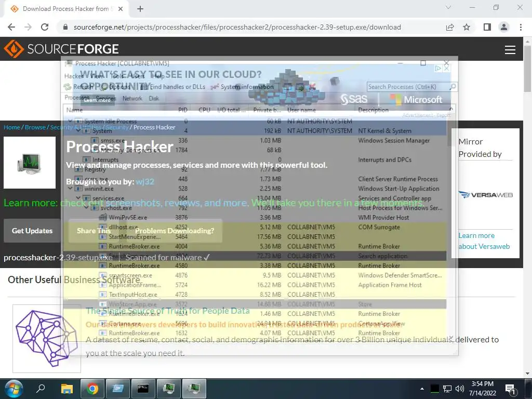The height and width of the screenshot is (399, 532).
Task: Click the taskbar clock showing 3:54 PM
Action: [483, 389]
